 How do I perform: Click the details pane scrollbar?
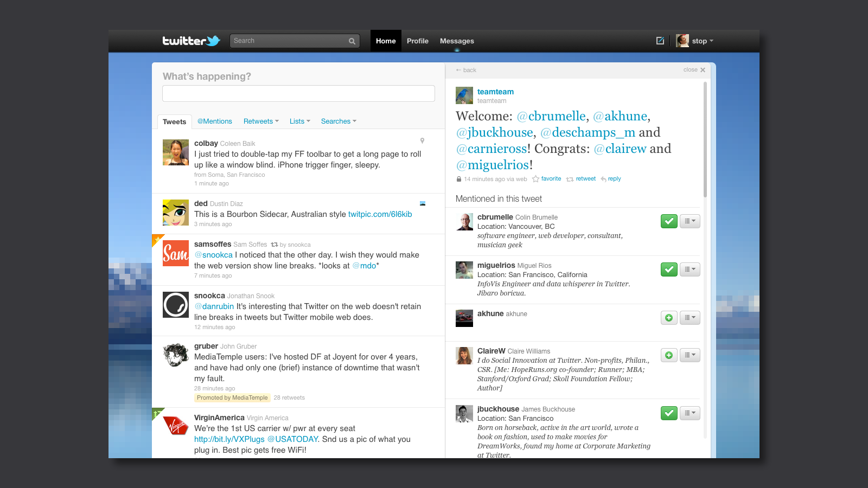point(705,140)
